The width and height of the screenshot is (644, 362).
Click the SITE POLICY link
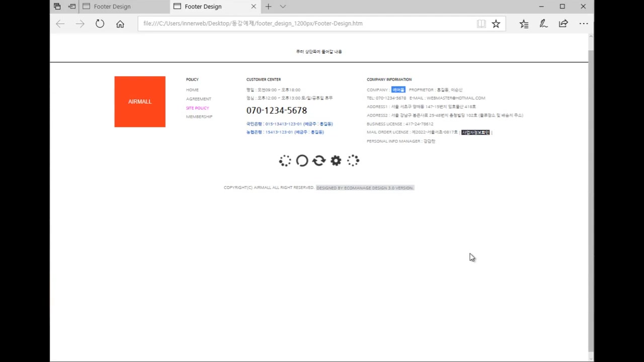197,108
